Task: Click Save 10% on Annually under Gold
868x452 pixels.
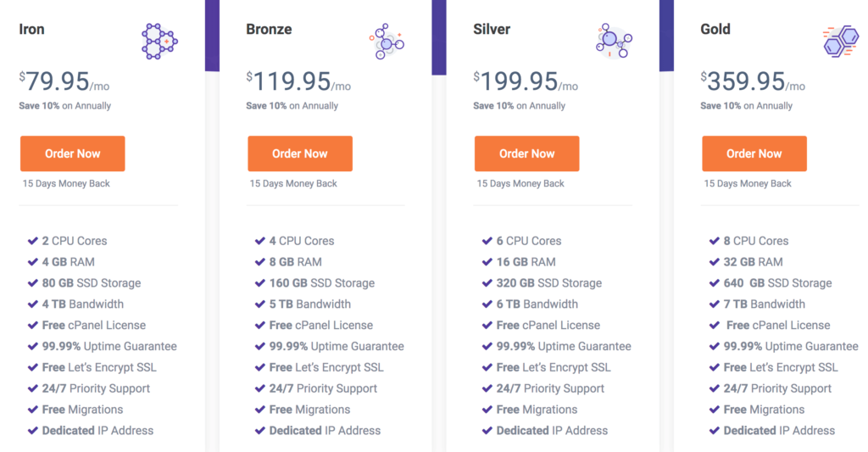Action: [746, 106]
